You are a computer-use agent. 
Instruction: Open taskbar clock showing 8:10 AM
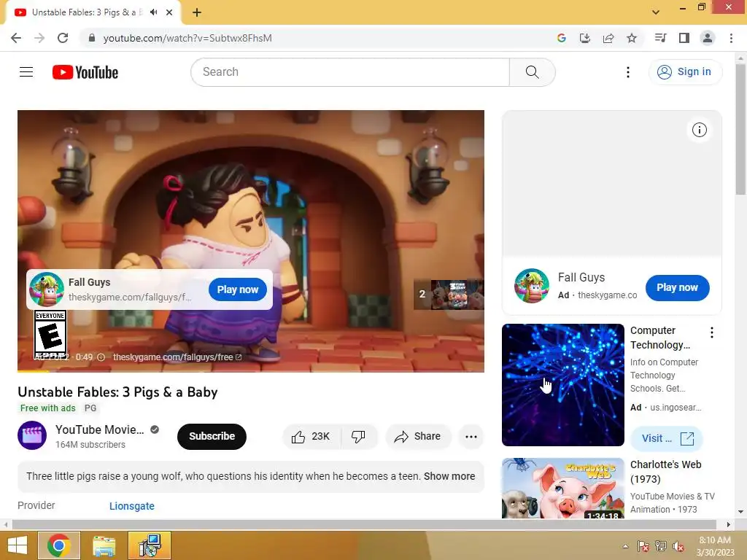coord(715,546)
